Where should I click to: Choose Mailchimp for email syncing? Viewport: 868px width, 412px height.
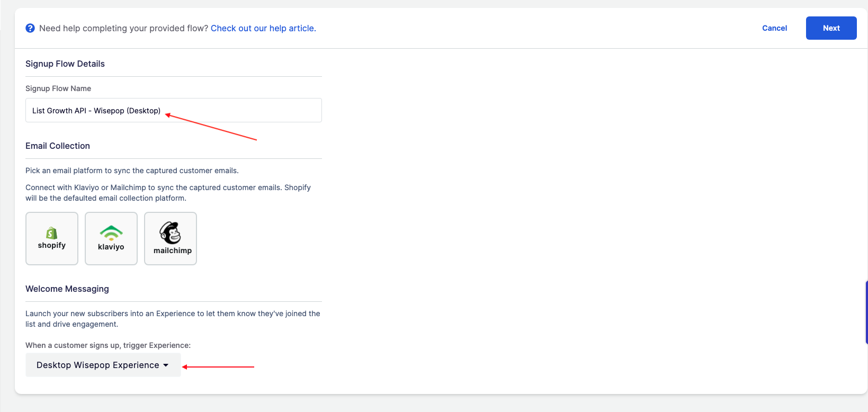click(x=170, y=238)
